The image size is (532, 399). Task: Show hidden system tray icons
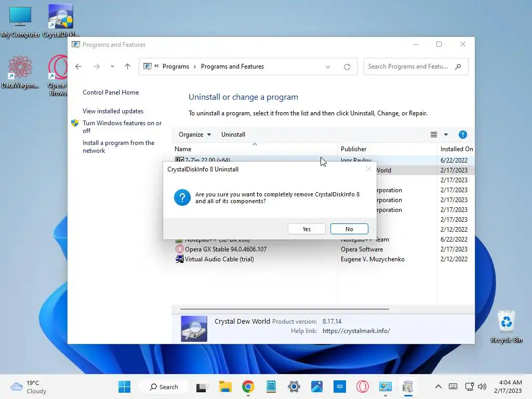click(438, 387)
